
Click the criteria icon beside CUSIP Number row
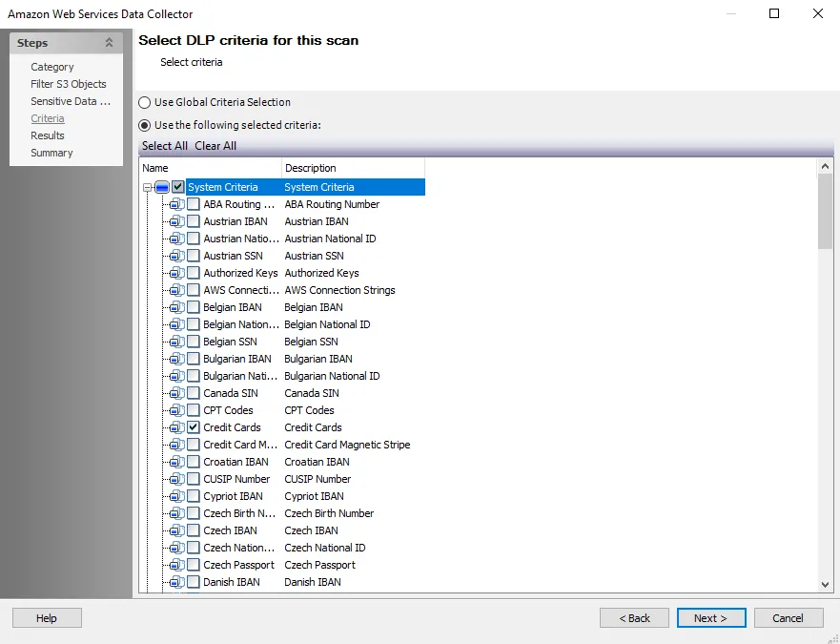pos(176,479)
